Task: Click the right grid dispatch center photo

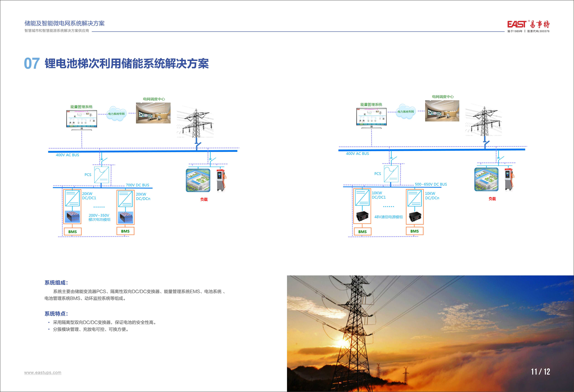Action: 442,111
